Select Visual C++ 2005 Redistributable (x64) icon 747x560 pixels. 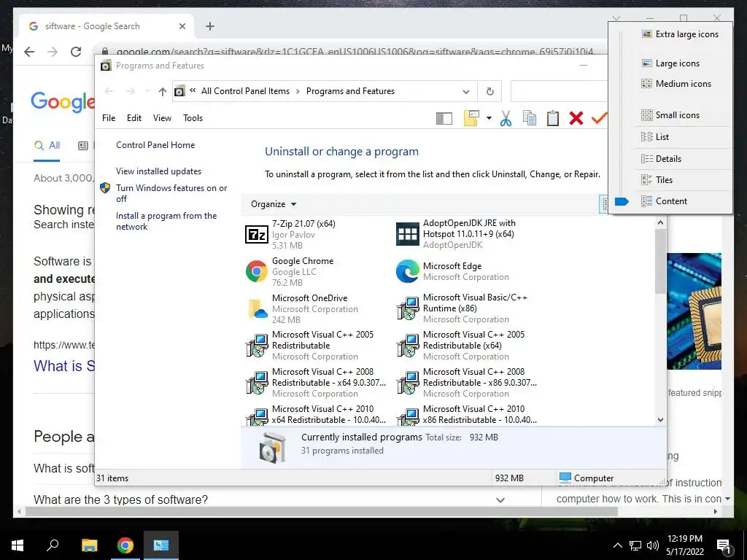tap(408, 346)
